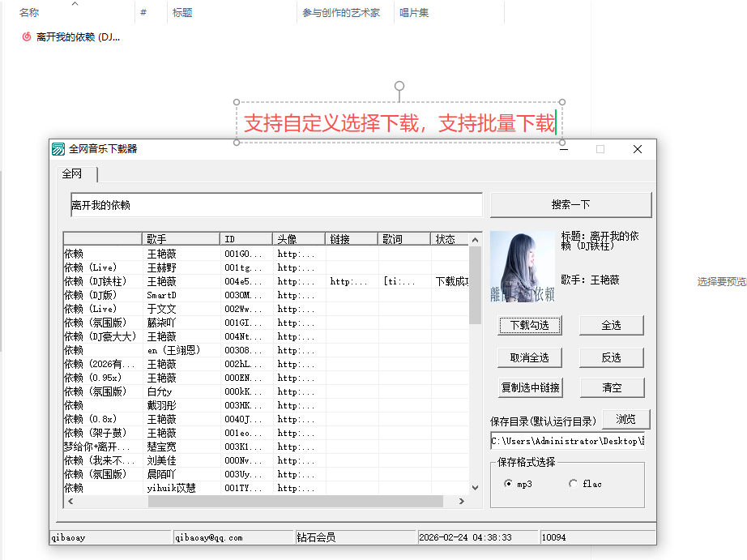Sort by the ID column header

point(246,239)
